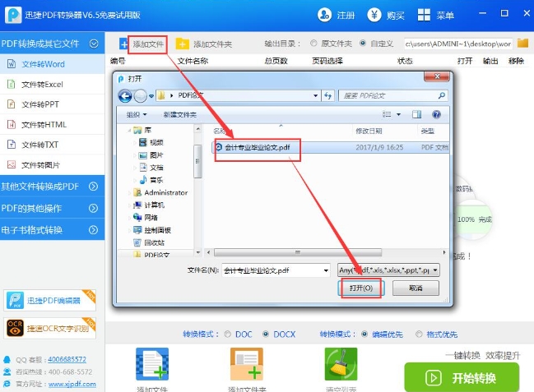Select the 原文件夹 output radio button
Screen dimensions: 534x392
click(313, 44)
